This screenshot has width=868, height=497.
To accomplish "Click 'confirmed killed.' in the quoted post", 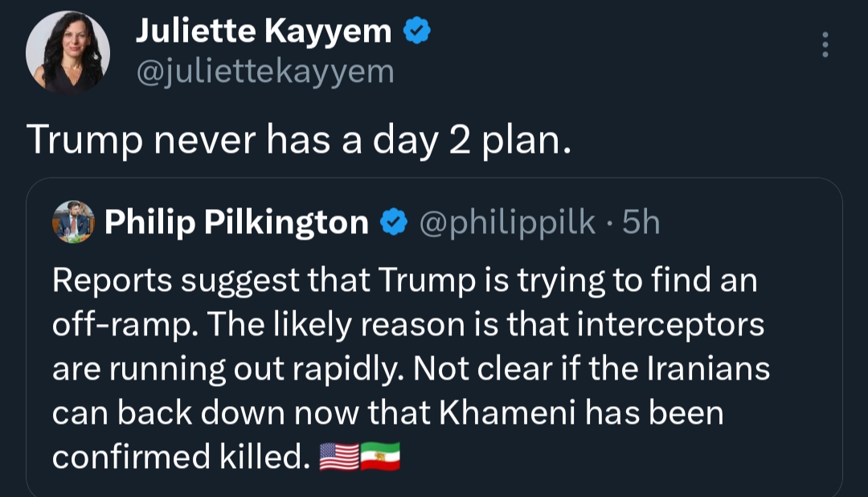I will click(x=181, y=457).
